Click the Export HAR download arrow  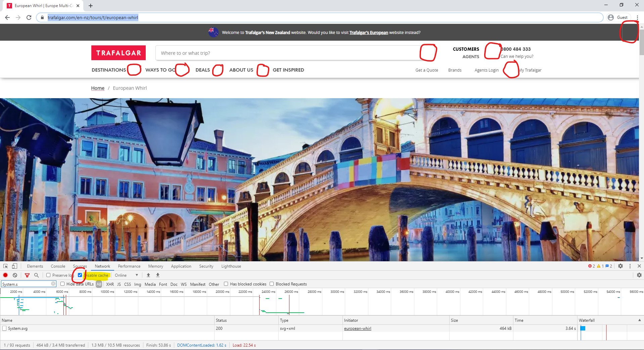click(158, 275)
